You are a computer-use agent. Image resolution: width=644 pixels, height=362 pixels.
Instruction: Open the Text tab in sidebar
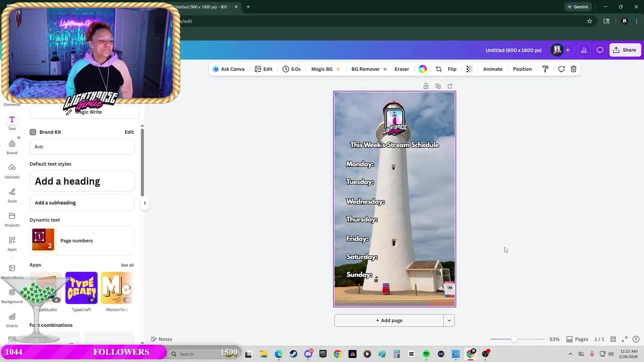pos(12,123)
